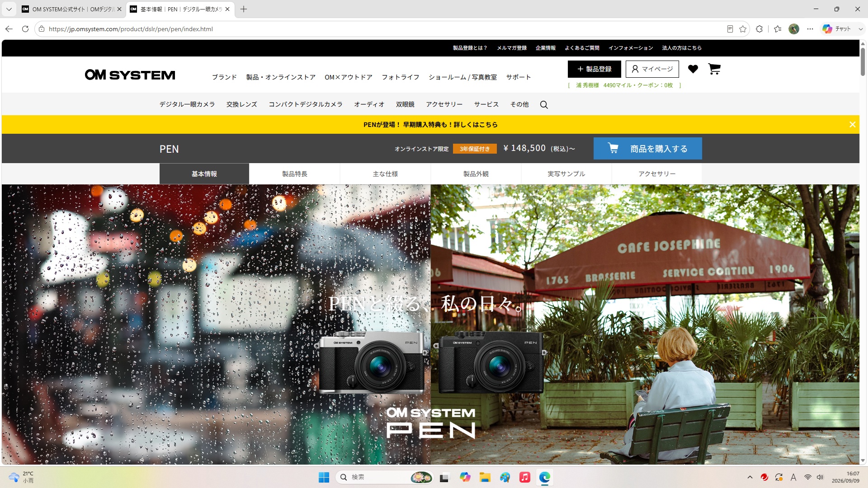This screenshot has width=868, height=488.
Task: Expand the Copilot chat dropdown arrow
Action: coord(860,29)
